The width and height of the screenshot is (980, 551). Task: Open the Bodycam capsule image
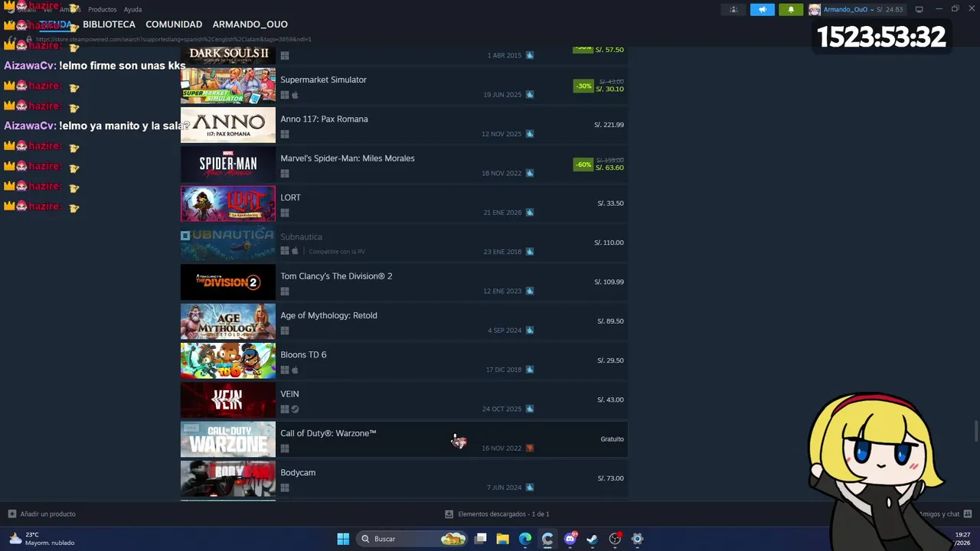coord(228,478)
